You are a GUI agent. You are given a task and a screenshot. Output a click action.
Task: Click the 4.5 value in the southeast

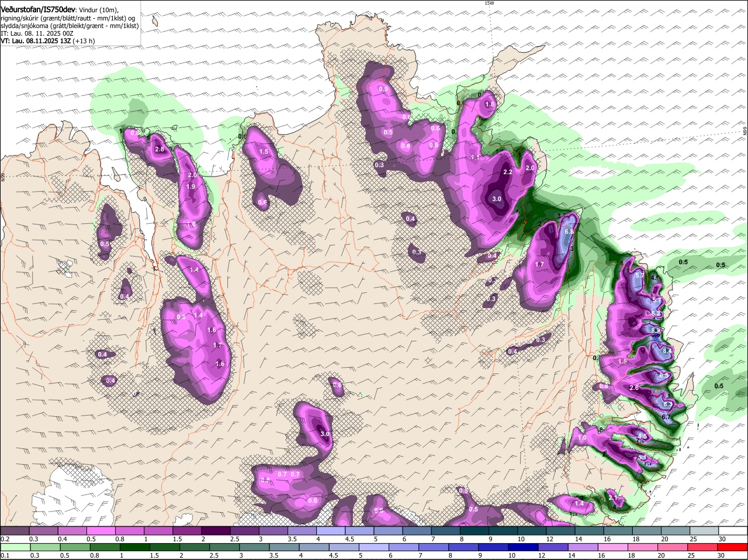(642, 436)
